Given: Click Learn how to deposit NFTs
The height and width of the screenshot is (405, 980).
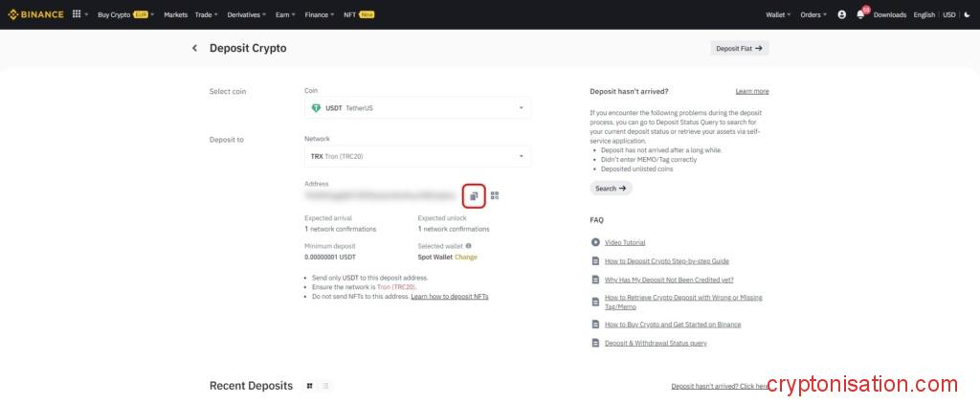Looking at the screenshot, I should pyautogui.click(x=449, y=297).
